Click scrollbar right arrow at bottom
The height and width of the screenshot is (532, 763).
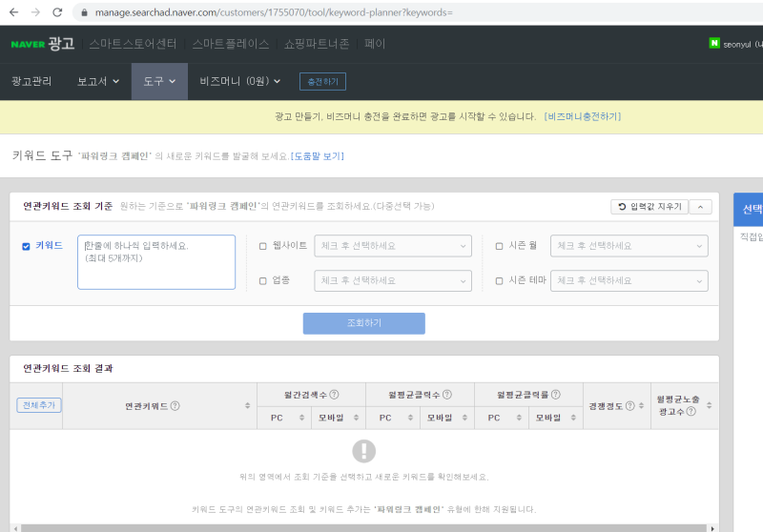pos(712,528)
